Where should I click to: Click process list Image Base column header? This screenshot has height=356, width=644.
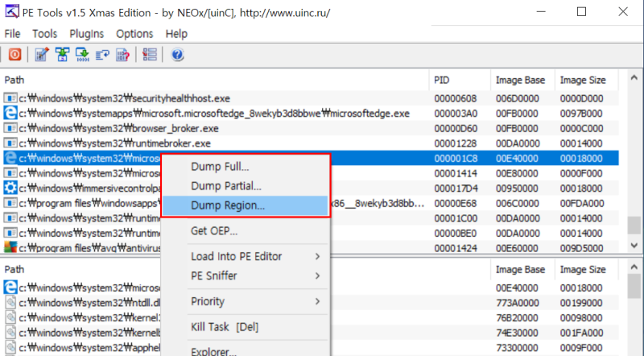tap(522, 80)
